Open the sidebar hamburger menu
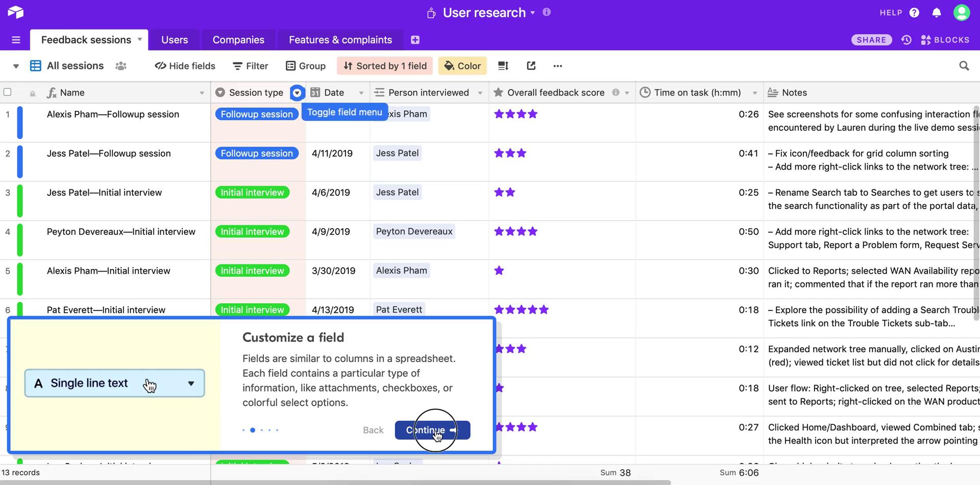The image size is (980, 485). point(16,39)
